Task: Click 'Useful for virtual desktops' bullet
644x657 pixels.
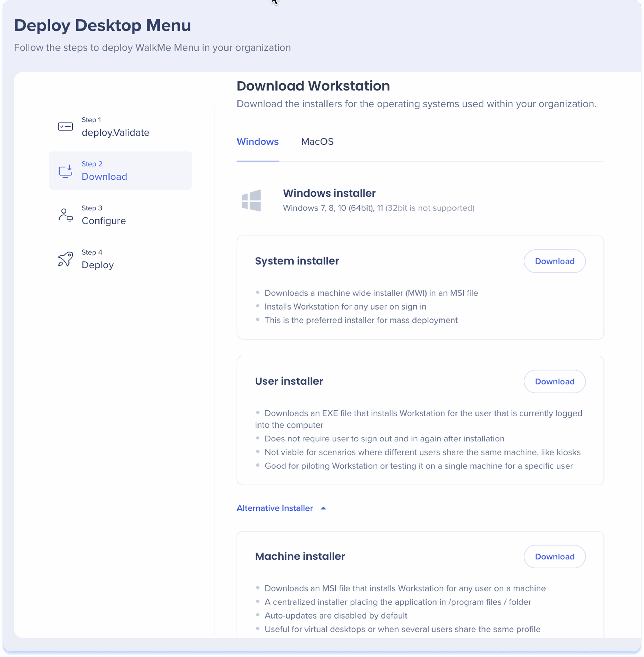Action: (x=402, y=629)
